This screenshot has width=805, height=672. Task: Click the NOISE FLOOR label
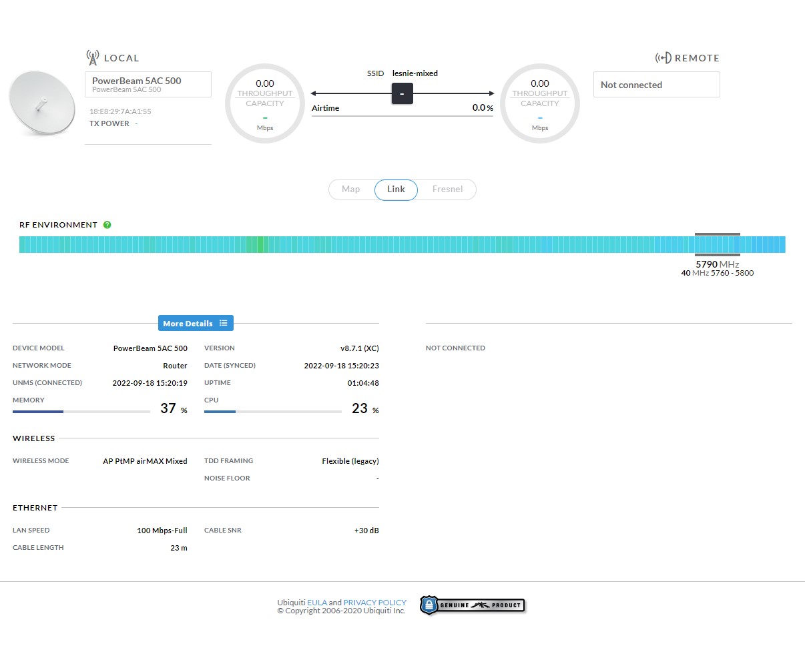coord(227,478)
